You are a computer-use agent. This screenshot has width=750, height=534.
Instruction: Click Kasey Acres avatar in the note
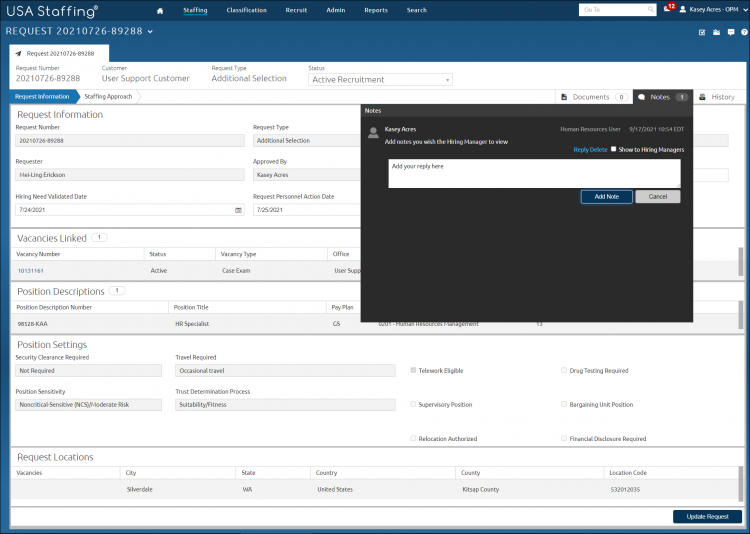coord(373,133)
